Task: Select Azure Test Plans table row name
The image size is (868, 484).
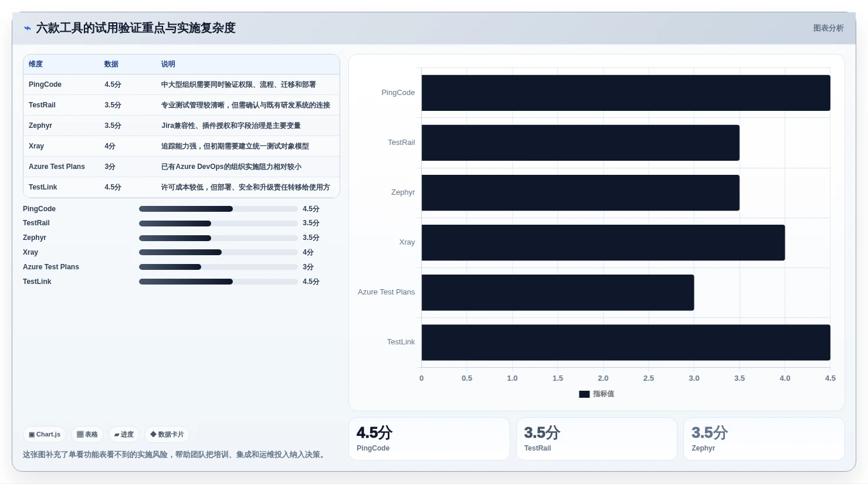Action: pyautogui.click(x=57, y=167)
